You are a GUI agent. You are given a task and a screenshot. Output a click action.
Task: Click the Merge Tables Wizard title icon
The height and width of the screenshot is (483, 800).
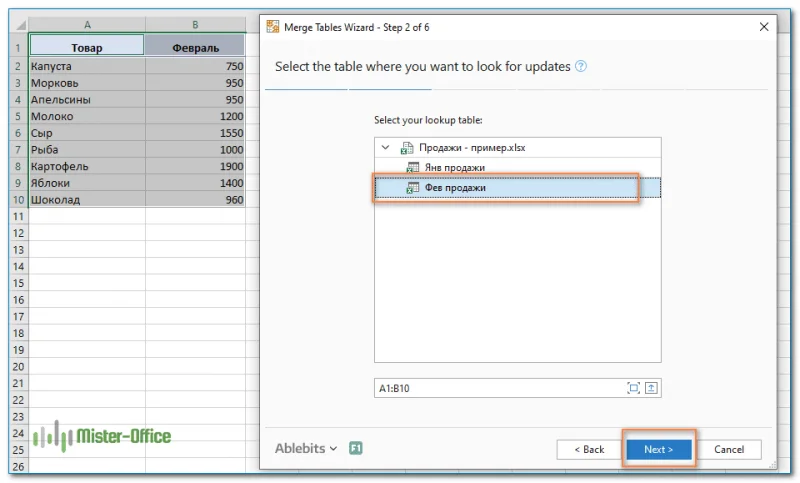273,26
